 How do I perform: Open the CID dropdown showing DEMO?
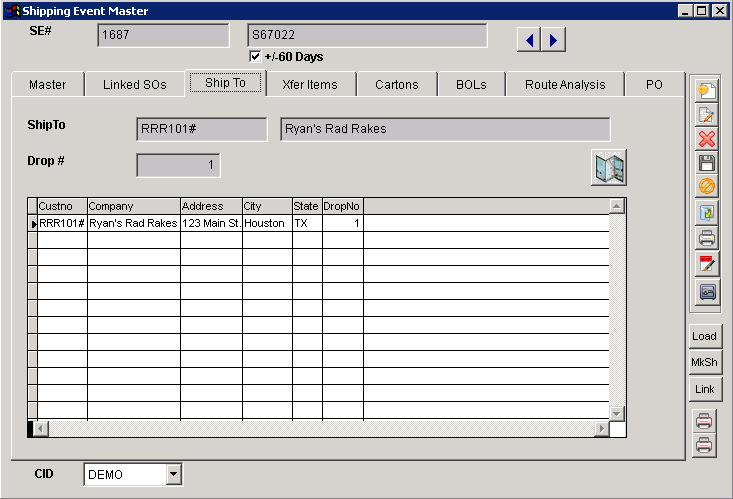(173, 474)
